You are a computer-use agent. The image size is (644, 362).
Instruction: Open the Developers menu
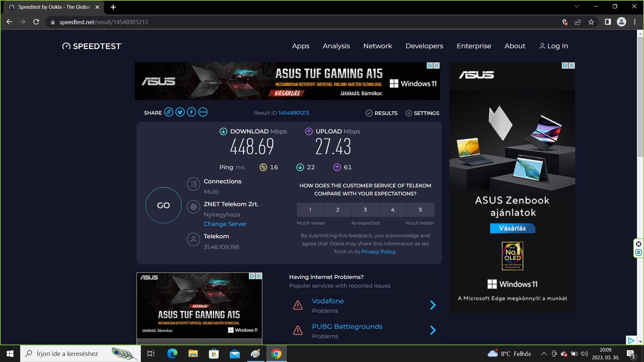pyautogui.click(x=424, y=46)
